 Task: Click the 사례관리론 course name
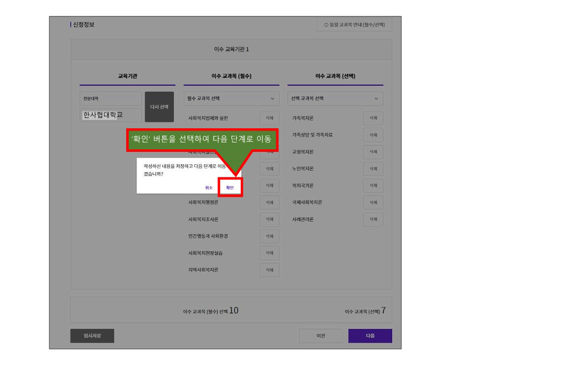tap(303, 219)
